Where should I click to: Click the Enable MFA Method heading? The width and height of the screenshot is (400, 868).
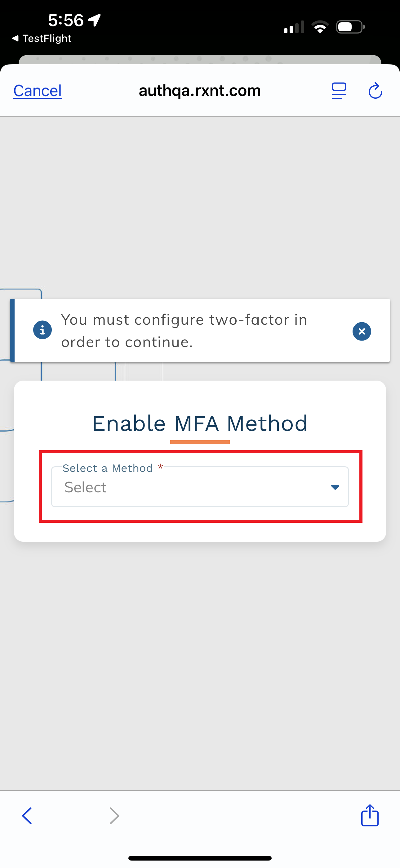(200, 423)
